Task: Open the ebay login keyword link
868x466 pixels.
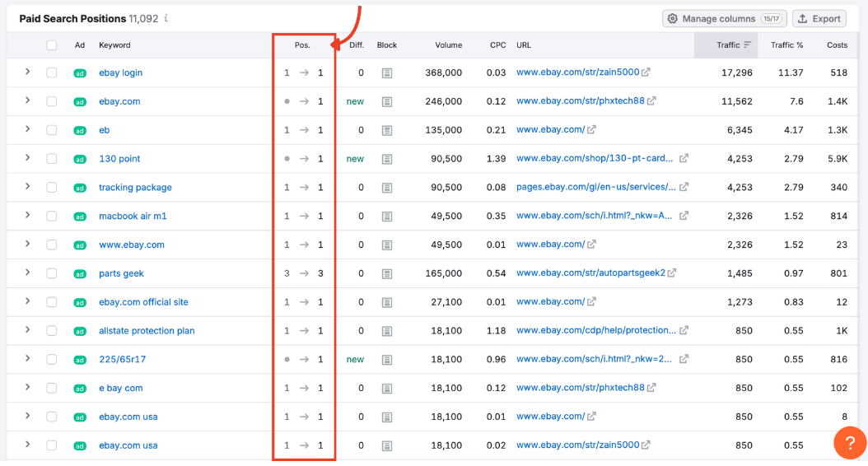Action: (x=121, y=73)
